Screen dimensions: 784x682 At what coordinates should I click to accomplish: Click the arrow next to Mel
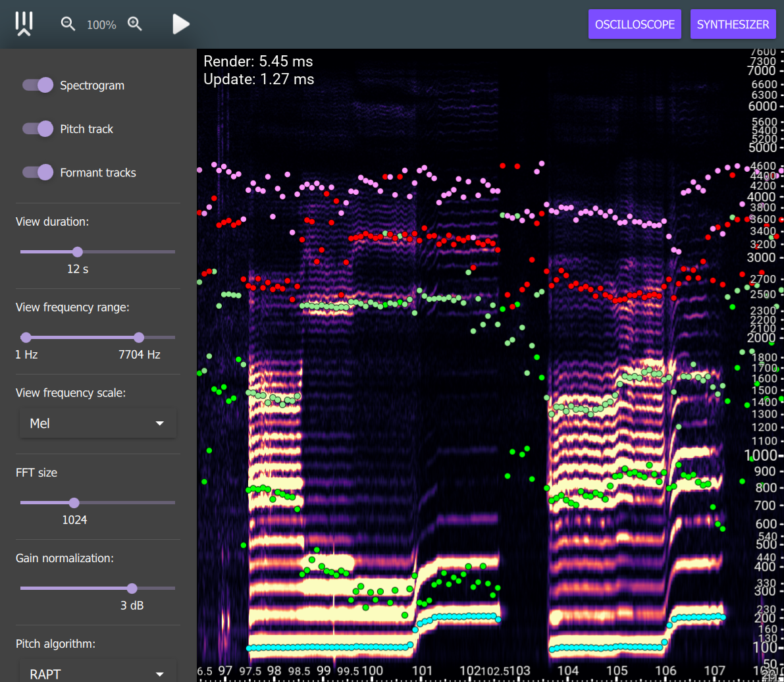point(159,423)
